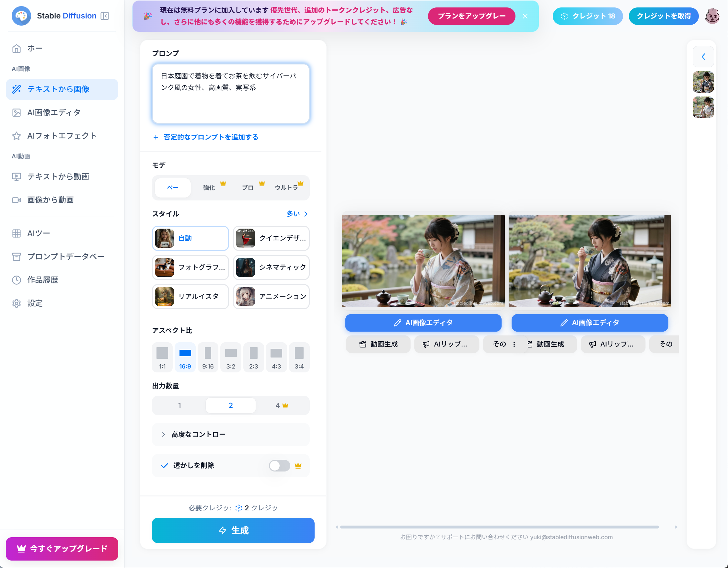728x568 pixels.
Task: Enable the 透かしを削除 watermark removal switch
Action: pos(279,466)
